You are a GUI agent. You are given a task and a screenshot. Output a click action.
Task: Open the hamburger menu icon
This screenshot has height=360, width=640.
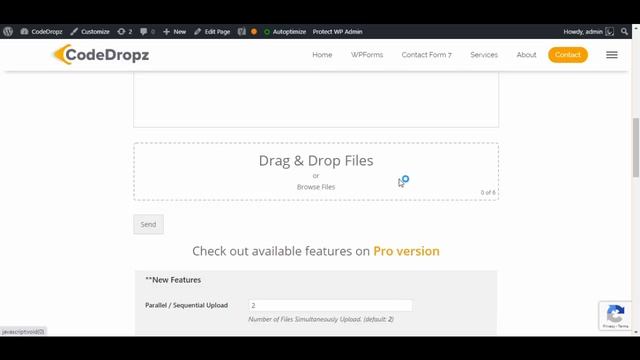point(611,55)
